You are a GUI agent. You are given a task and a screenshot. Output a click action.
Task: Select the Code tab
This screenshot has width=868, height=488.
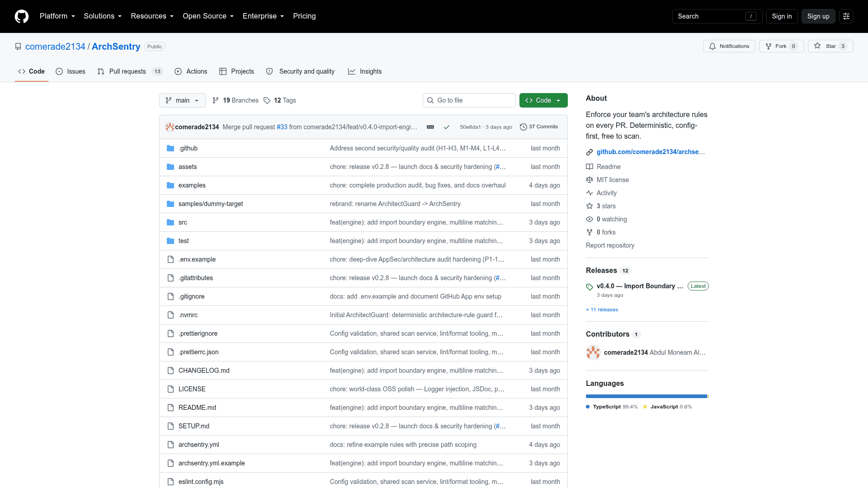[x=31, y=71]
